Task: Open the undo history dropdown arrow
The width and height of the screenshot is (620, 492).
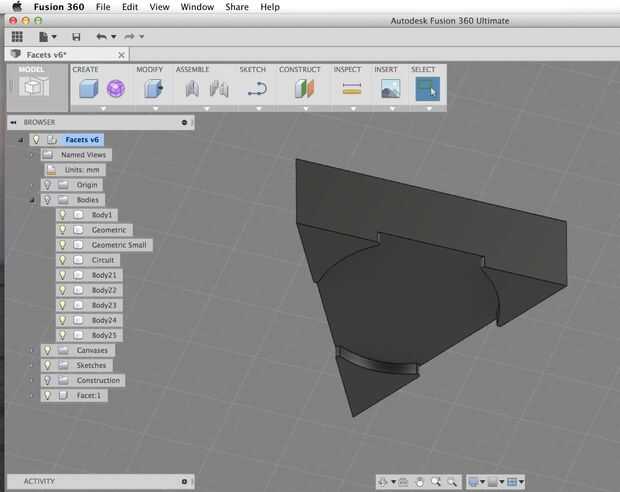Action: (x=113, y=37)
